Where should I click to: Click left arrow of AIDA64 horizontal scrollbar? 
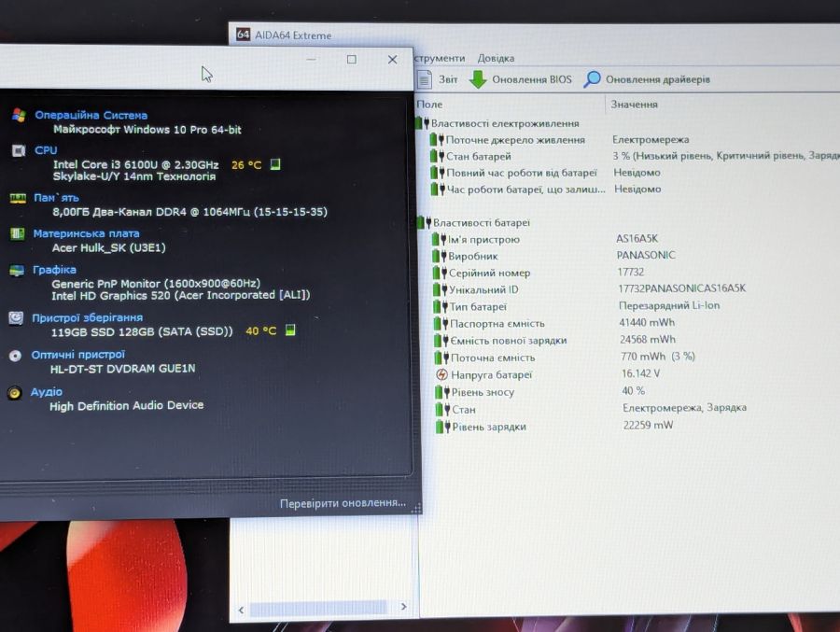click(241, 610)
